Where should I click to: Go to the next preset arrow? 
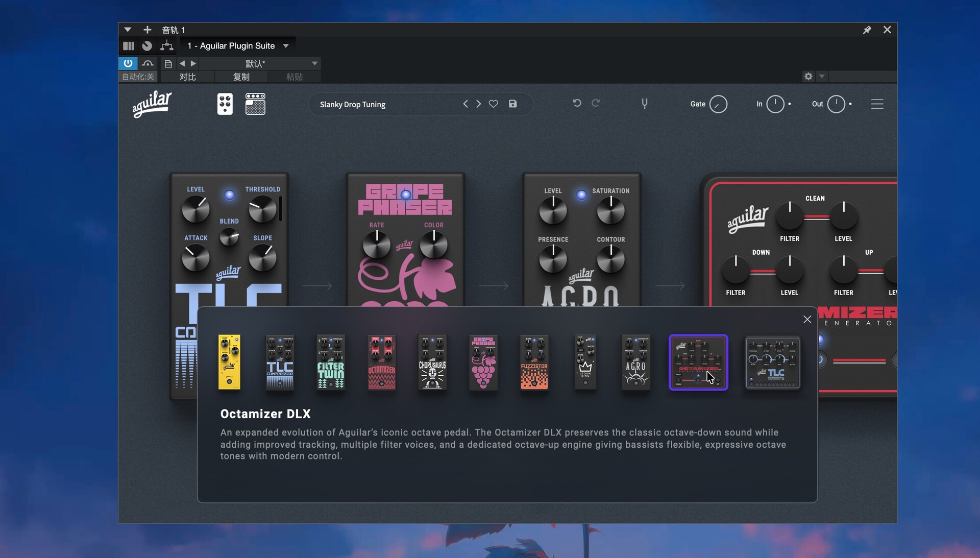(x=478, y=104)
